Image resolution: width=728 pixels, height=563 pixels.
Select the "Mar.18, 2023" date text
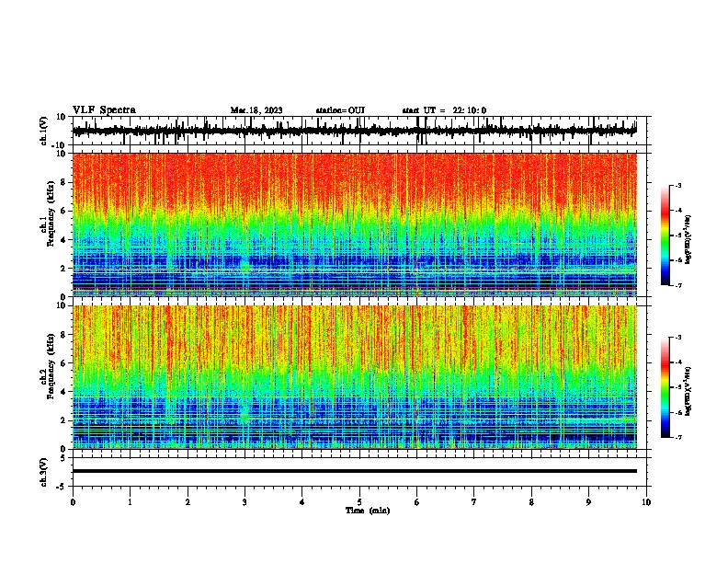click(256, 110)
